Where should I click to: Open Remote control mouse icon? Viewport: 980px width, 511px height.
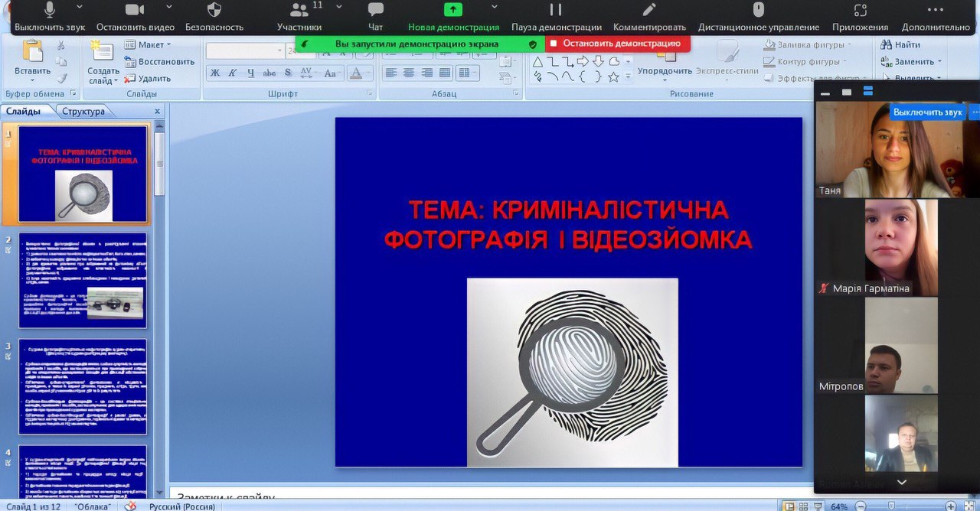point(759,10)
